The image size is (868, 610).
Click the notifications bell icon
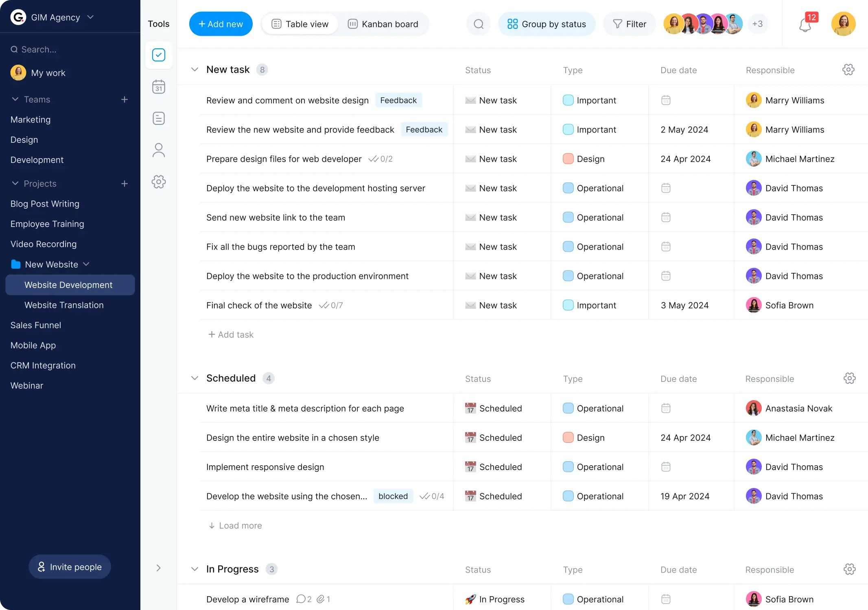805,24
